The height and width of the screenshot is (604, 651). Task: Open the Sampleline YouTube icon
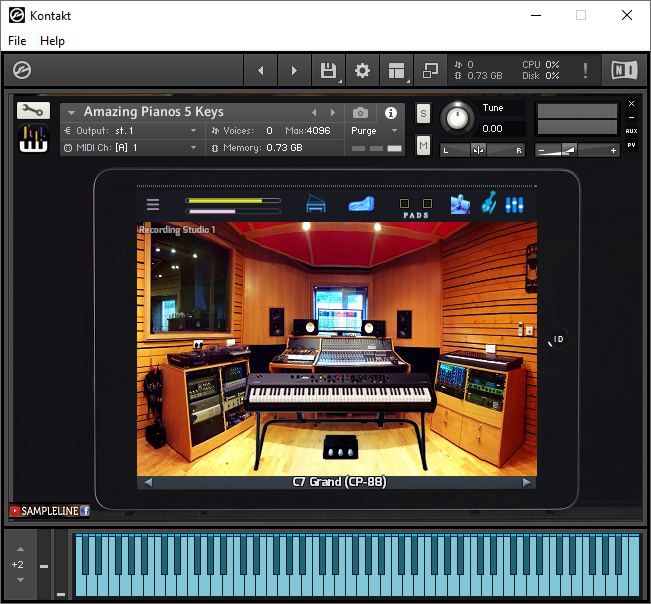pyautogui.click(x=15, y=511)
